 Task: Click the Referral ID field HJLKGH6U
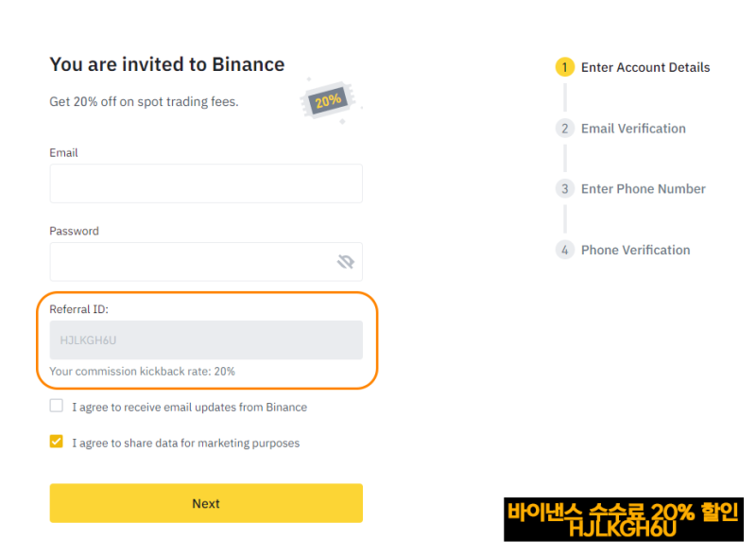(x=206, y=339)
